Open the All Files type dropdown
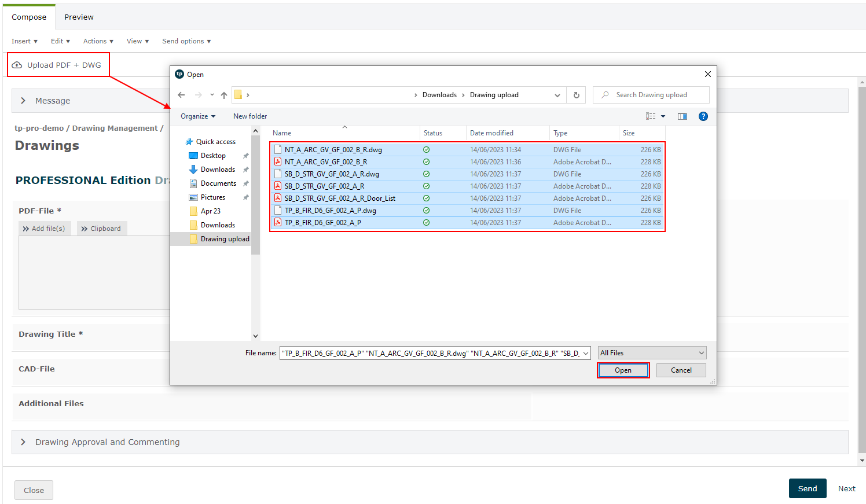The height and width of the screenshot is (504, 866). click(652, 353)
